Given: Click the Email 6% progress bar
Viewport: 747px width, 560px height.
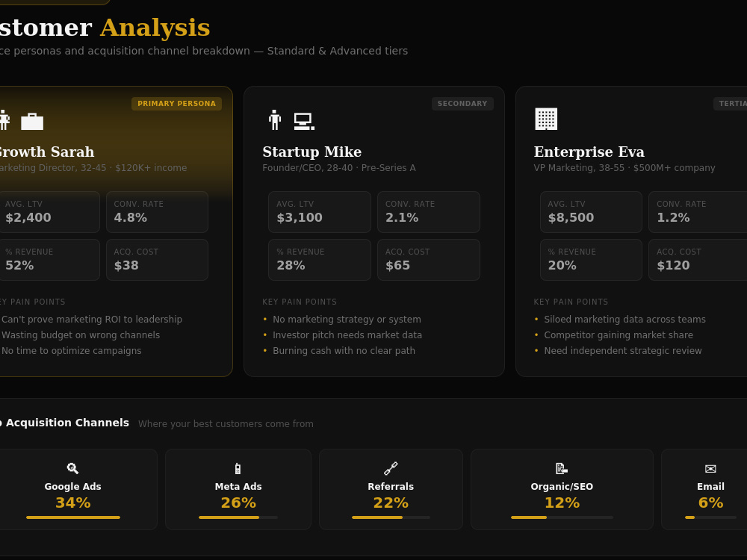Looking at the screenshot, I should click(710, 517).
